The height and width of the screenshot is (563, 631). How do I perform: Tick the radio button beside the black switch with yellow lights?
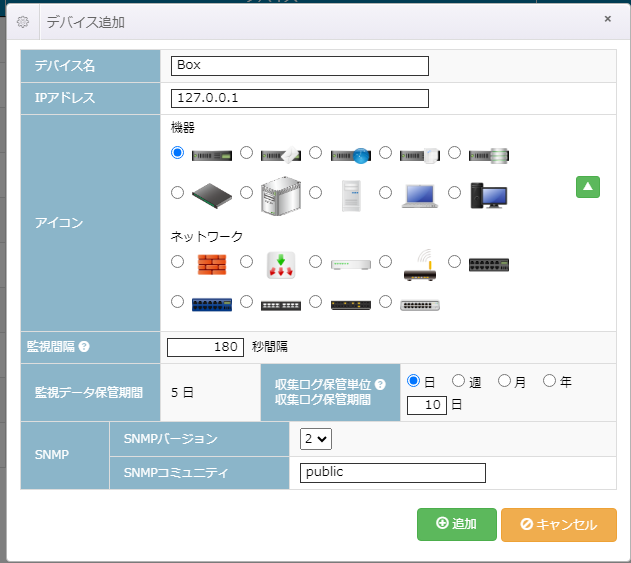316,302
